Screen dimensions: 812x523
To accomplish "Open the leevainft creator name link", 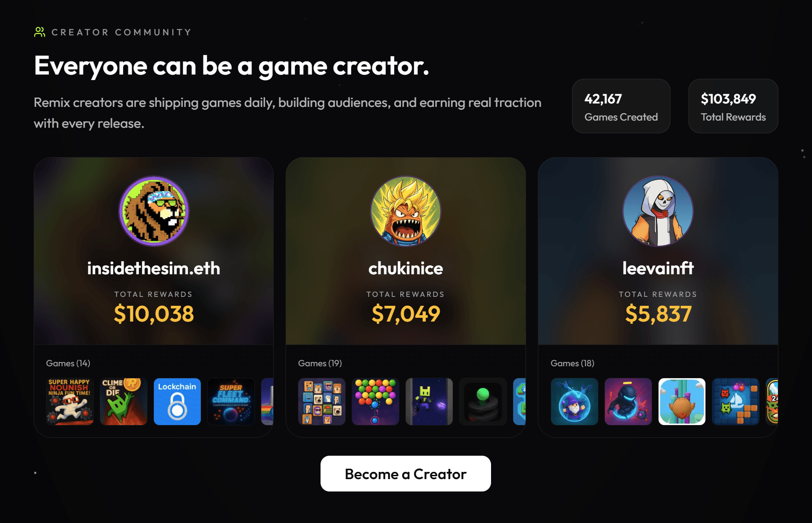I will (x=658, y=268).
